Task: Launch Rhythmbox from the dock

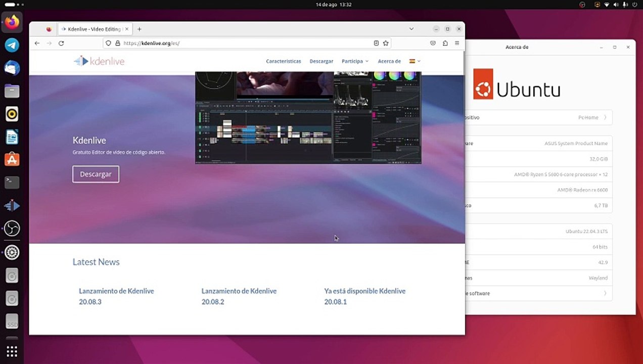Action: click(x=12, y=114)
